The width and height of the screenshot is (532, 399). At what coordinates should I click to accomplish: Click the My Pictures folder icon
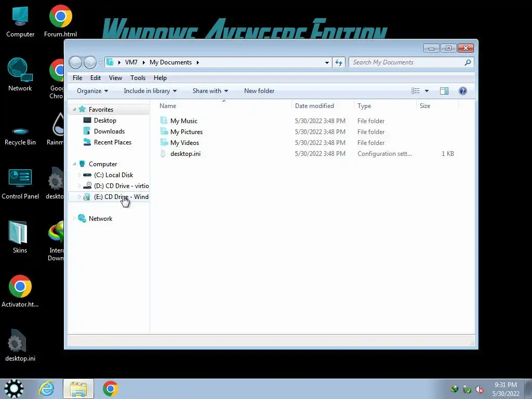tap(164, 131)
